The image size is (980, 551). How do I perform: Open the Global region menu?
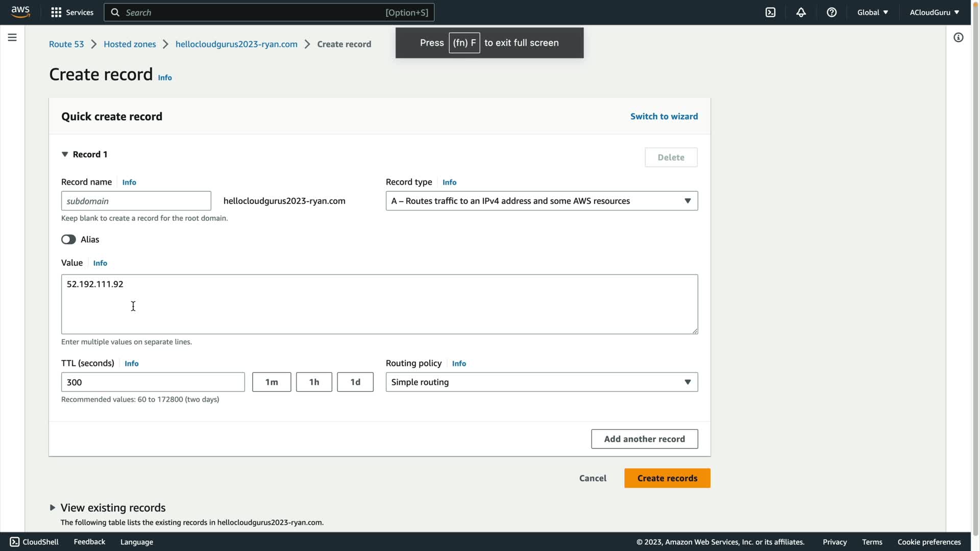(872, 12)
